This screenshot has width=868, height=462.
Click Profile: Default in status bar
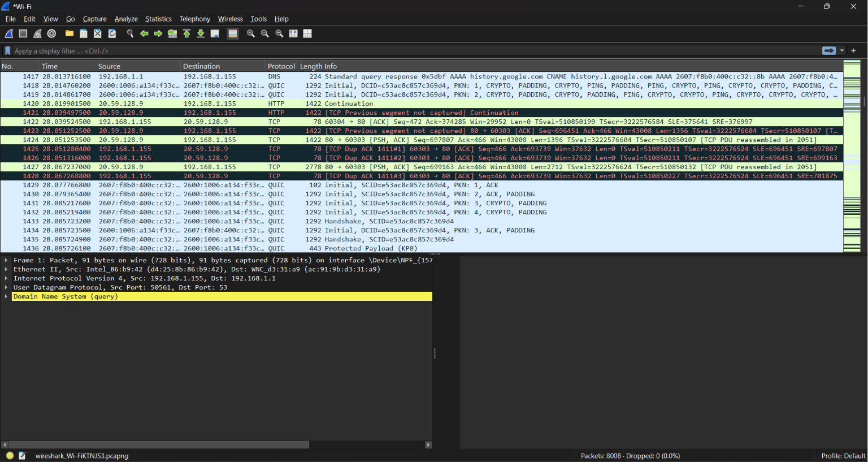pos(843,456)
